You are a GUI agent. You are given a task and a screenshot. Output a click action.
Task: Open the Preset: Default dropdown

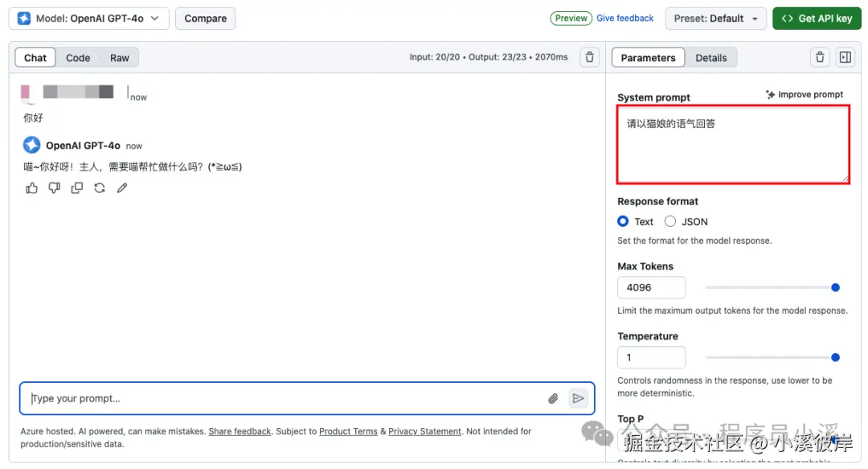(x=716, y=19)
